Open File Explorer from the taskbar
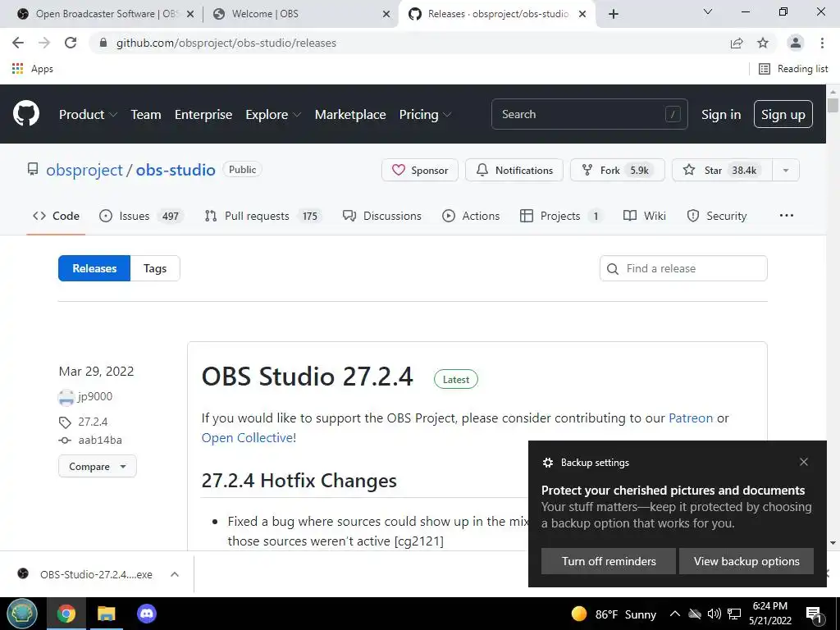Screen dimensions: 840x630 point(106,614)
